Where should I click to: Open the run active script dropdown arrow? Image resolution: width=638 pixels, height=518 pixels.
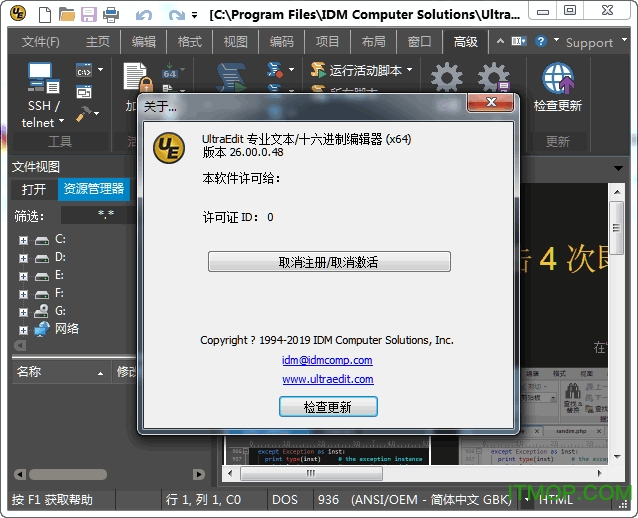(x=409, y=70)
